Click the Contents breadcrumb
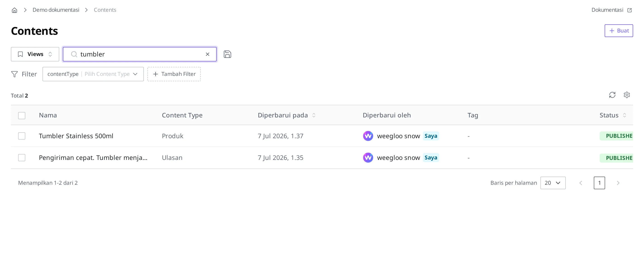Image resolution: width=644 pixels, height=271 pixels. tap(105, 10)
